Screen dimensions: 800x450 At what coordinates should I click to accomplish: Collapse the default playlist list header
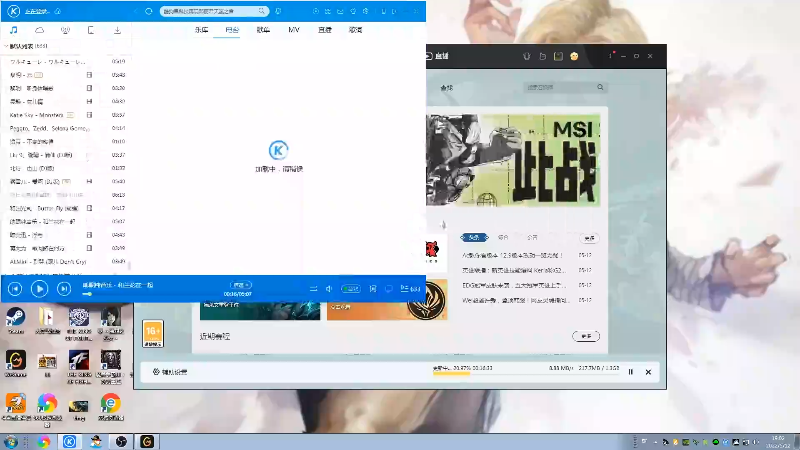click(x=26, y=46)
